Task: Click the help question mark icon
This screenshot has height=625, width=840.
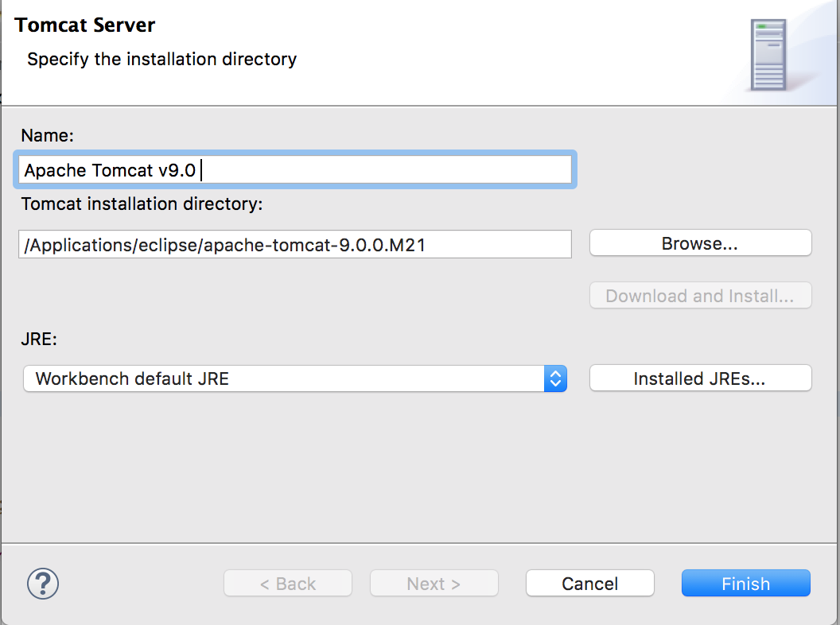Action: click(x=43, y=583)
